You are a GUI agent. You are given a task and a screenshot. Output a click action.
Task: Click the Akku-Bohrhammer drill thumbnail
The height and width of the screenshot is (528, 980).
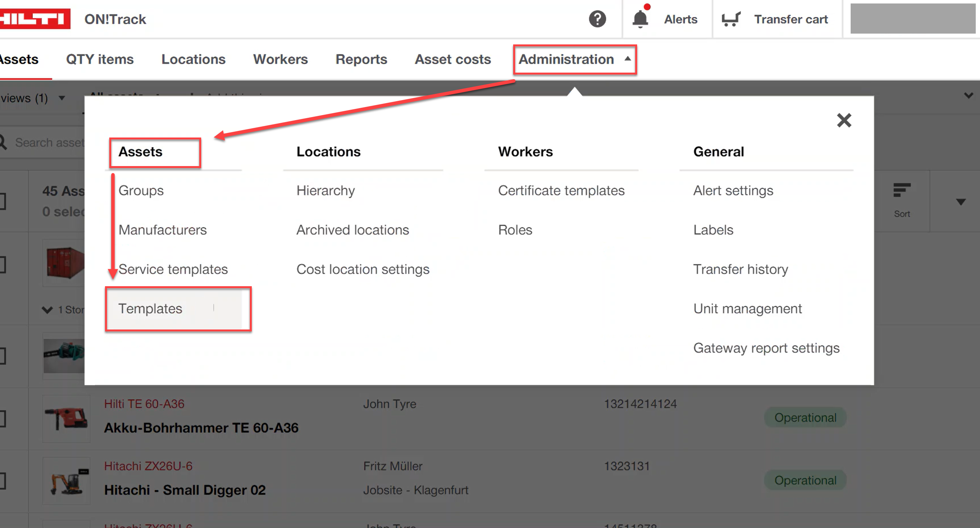click(x=66, y=419)
